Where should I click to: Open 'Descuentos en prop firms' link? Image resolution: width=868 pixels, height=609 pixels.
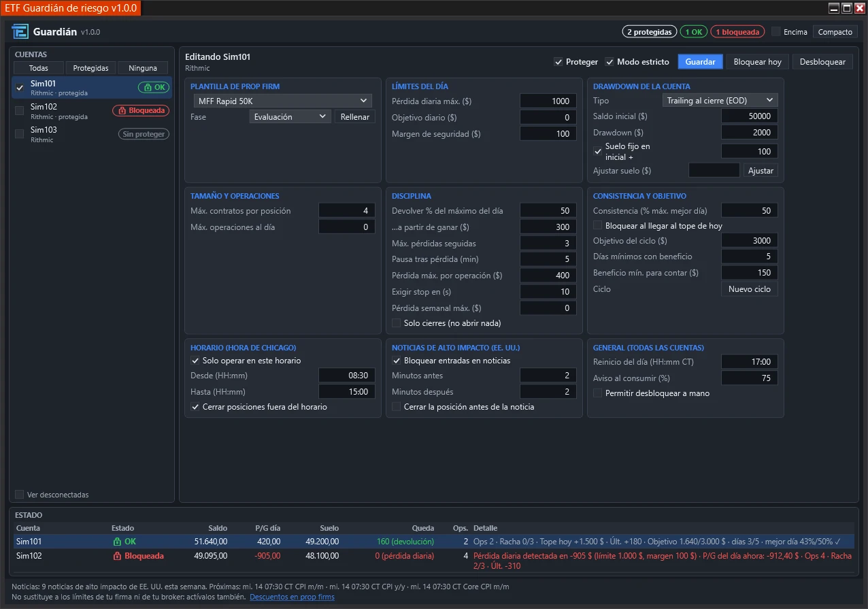pyautogui.click(x=292, y=597)
